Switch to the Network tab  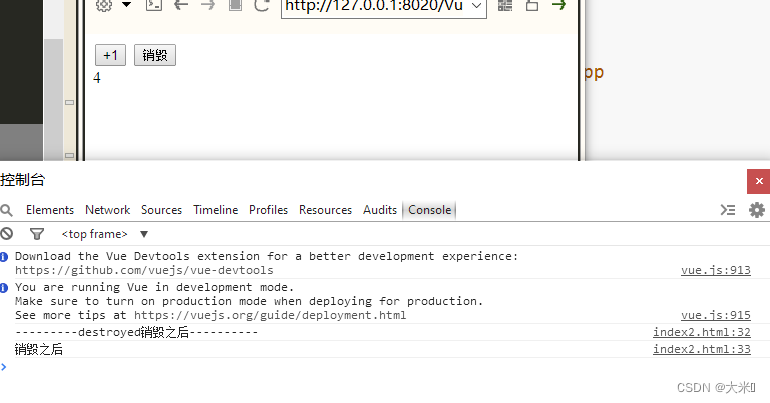pos(108,210)
